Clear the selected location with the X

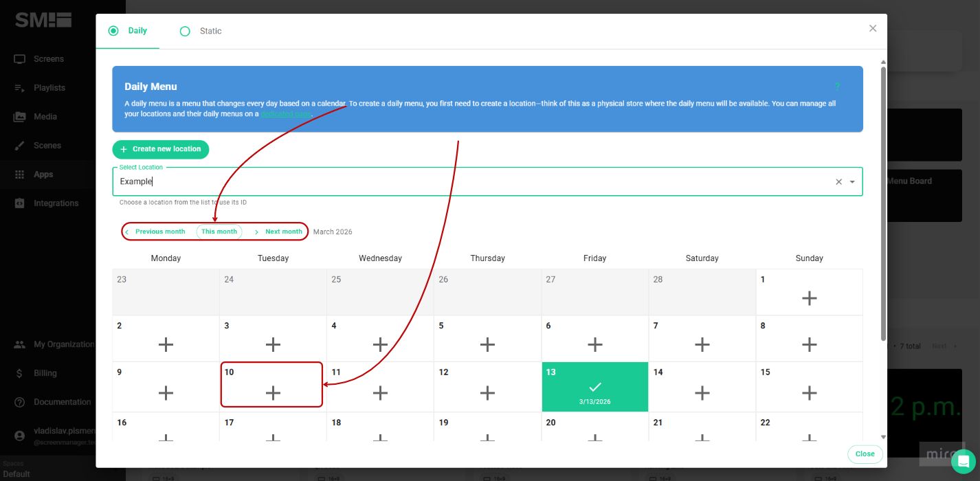coord(838,181)
